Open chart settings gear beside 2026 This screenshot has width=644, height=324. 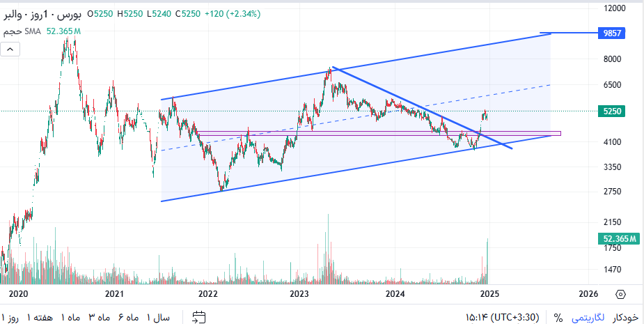620,295
